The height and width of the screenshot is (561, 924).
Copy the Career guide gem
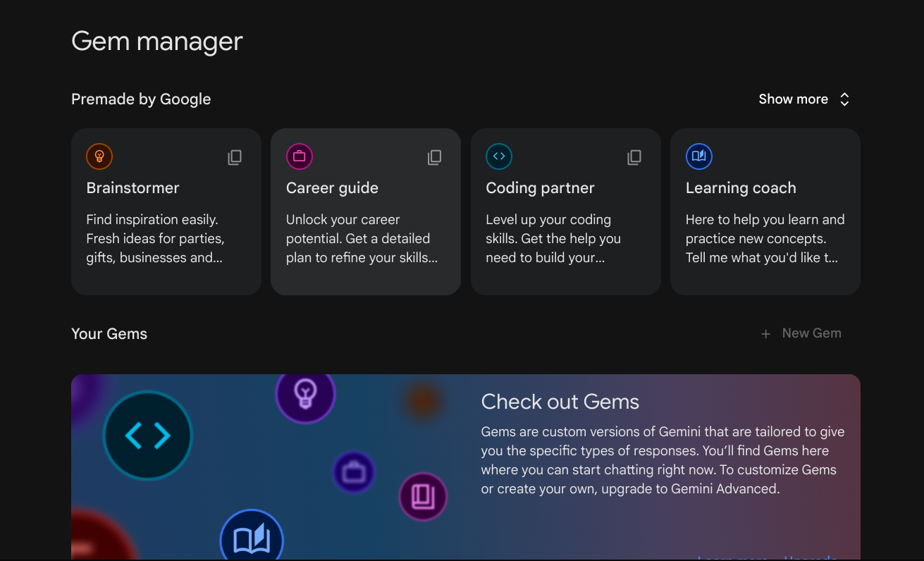click(x=435, y=157)
